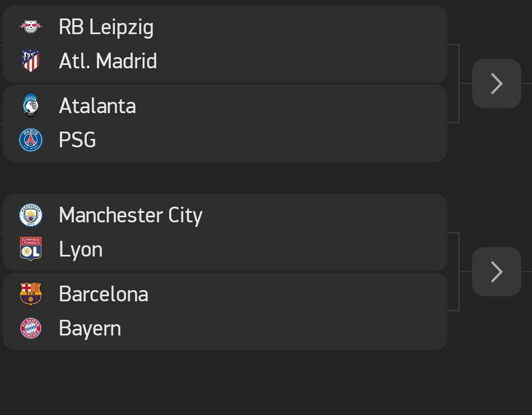Click the Atalanta team name
Viewport: 532px width, 415px height.
97,106
